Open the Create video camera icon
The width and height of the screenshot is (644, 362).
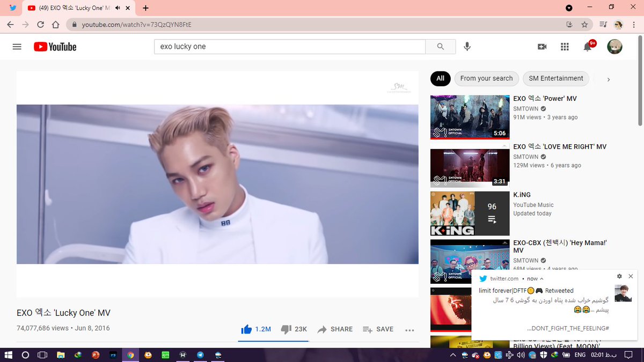(542, 47)
